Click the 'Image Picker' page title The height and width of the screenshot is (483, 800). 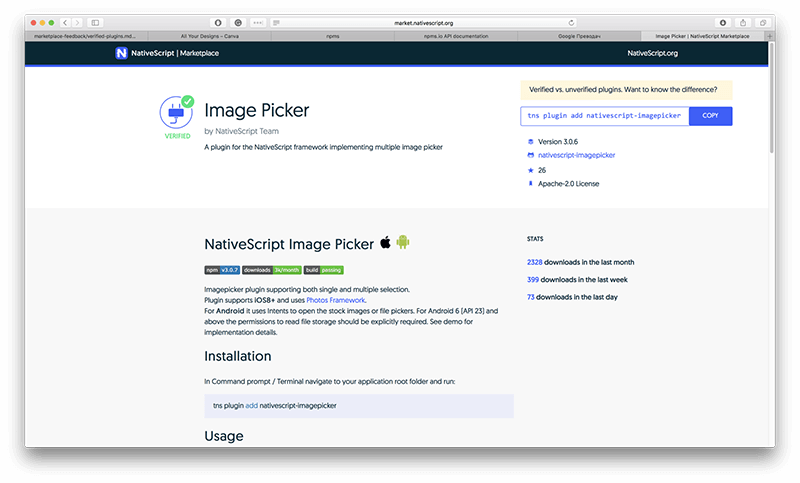tap(257, 110)
